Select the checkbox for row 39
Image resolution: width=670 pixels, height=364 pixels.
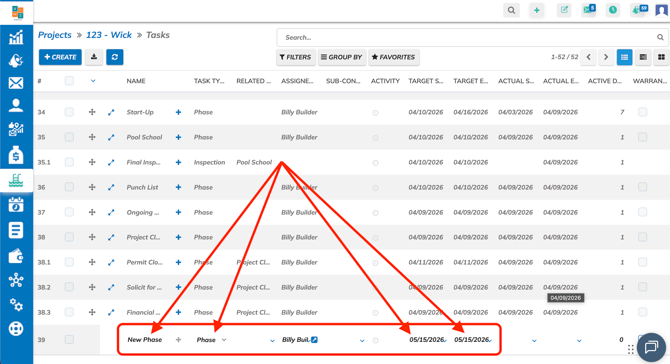[69, 340]
